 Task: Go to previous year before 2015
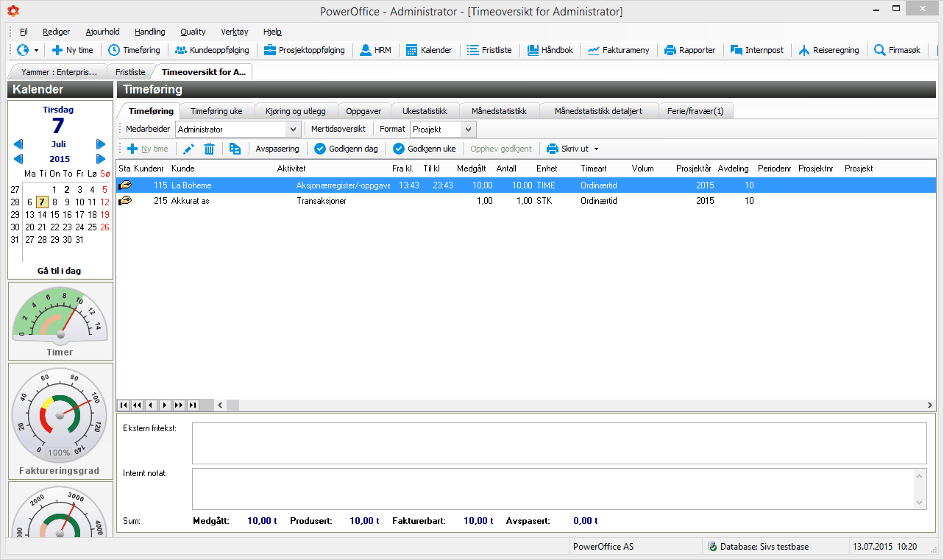coord(18,159)
